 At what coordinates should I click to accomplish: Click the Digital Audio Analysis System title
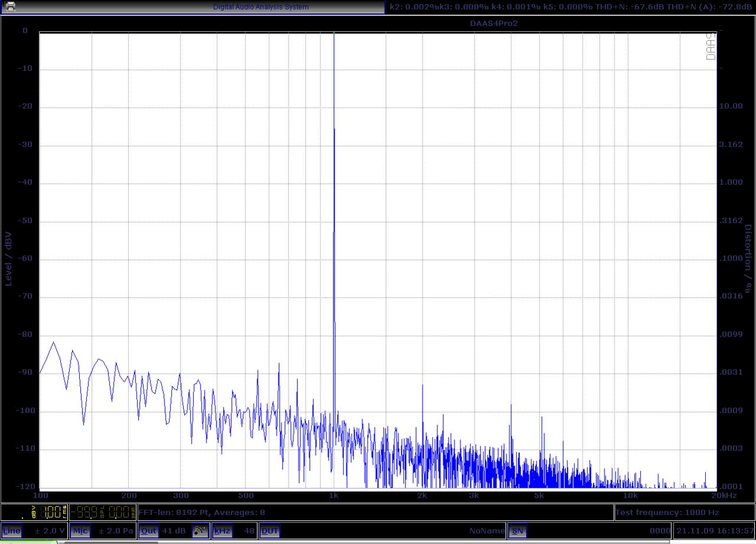(x=261, y=7)
